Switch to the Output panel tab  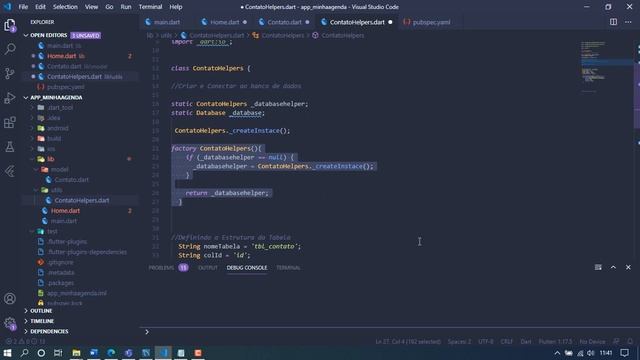click(208, 268)
